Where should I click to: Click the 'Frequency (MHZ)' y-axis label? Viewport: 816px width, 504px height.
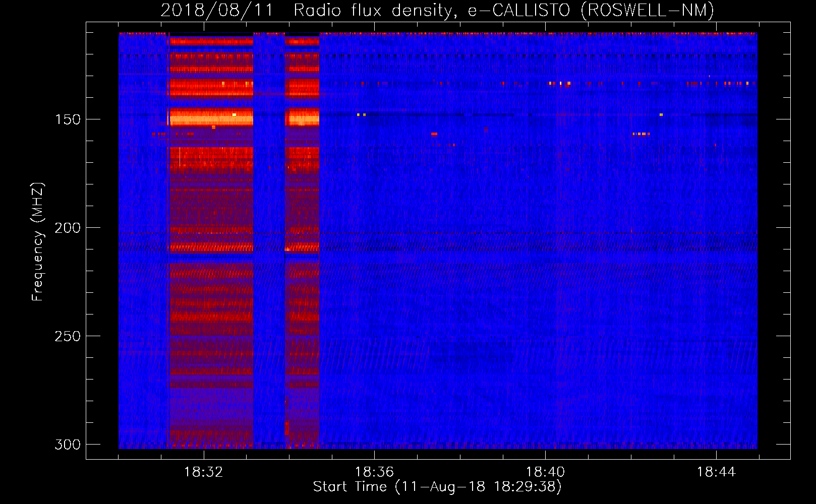[x=38, y=241]
